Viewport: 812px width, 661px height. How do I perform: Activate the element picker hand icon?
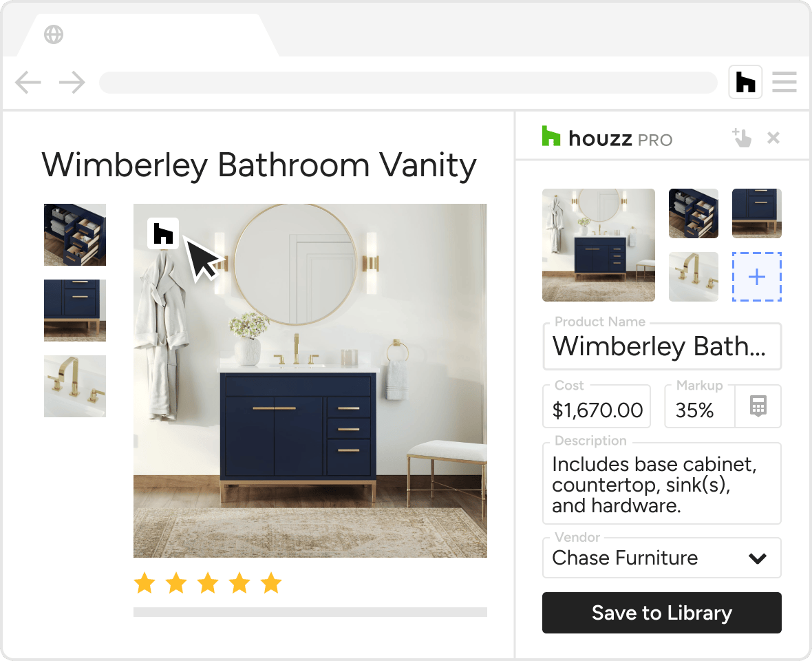(x=742, y=138)
